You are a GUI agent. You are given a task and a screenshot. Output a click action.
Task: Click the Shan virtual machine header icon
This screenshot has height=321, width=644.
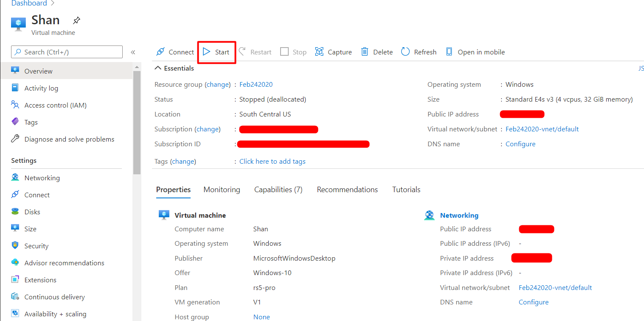(18, 24)
